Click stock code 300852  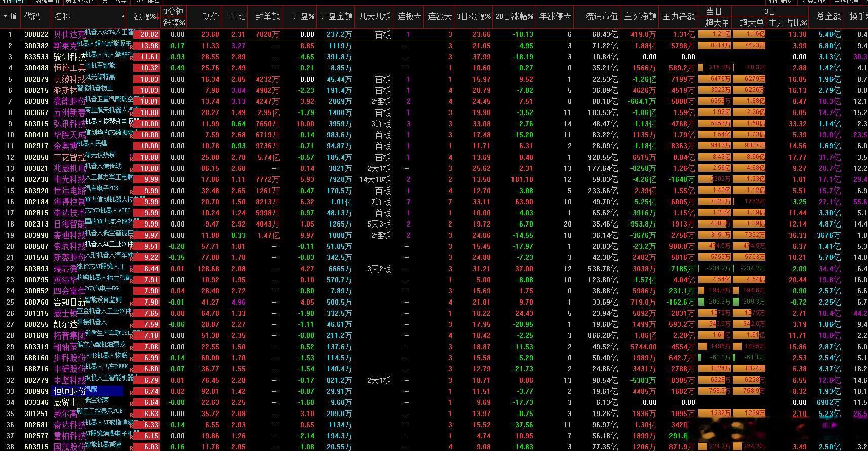point(36,291)
